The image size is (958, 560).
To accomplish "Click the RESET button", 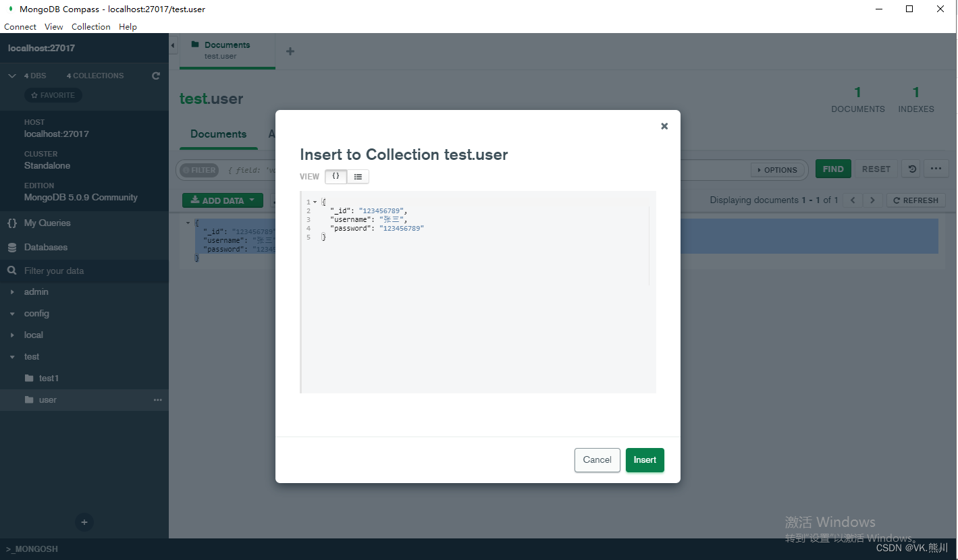I will (x=876, y=169).
